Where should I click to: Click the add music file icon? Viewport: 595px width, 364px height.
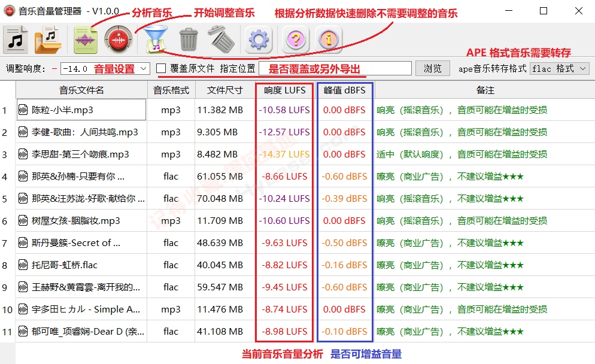click(x=16, y=40)
